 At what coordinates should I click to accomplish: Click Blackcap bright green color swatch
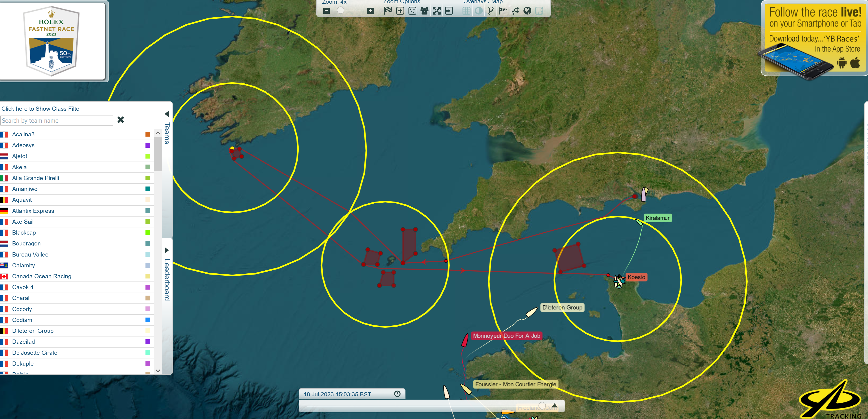point(148,232)
